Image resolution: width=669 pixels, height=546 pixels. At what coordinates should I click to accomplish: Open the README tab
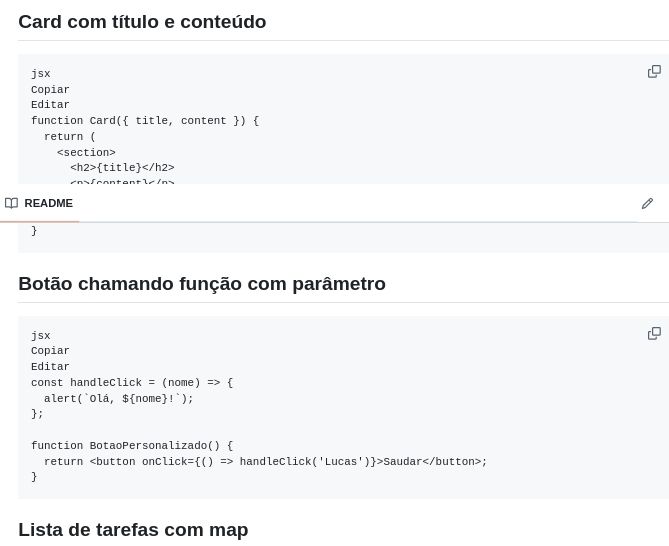point(48,203)
